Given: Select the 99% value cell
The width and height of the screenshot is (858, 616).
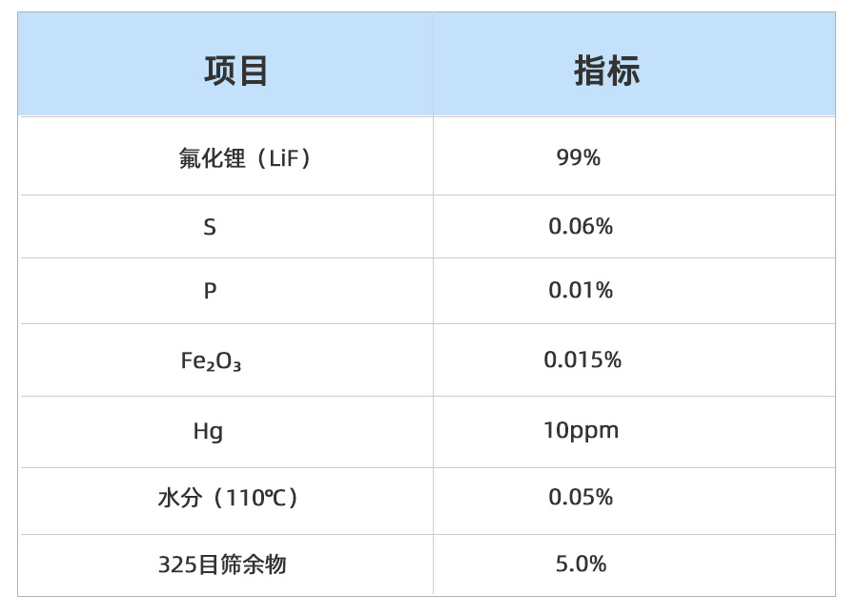Looking at the screenshot, I should click(579, 158).
